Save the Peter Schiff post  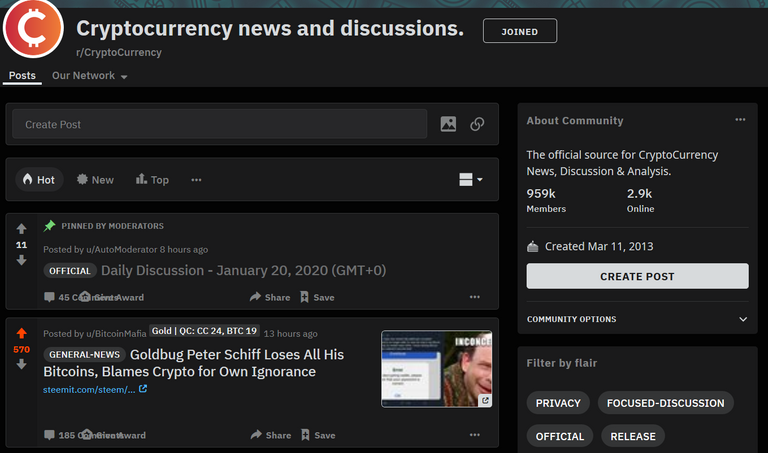tap(318, 435)
